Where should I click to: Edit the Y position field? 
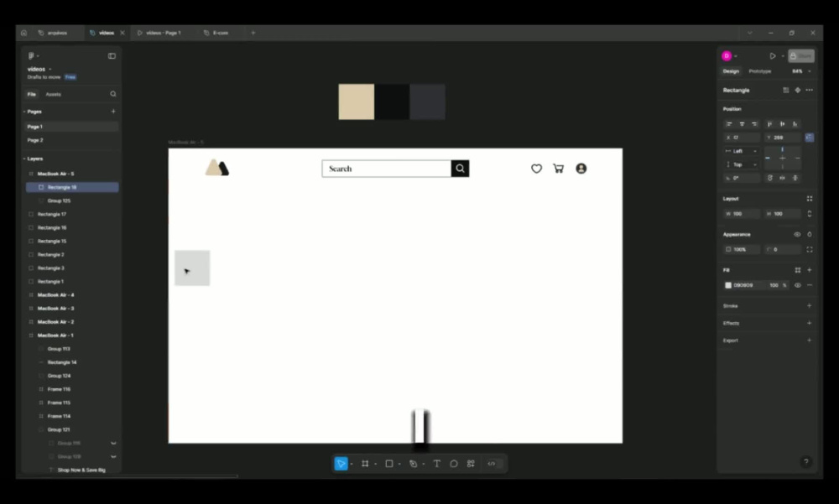(782, 138)
